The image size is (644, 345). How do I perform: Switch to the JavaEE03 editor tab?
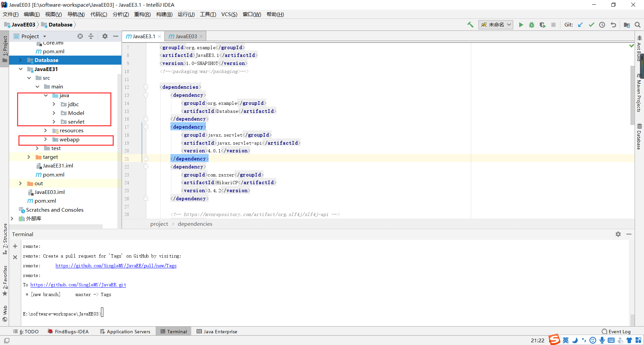185,36
